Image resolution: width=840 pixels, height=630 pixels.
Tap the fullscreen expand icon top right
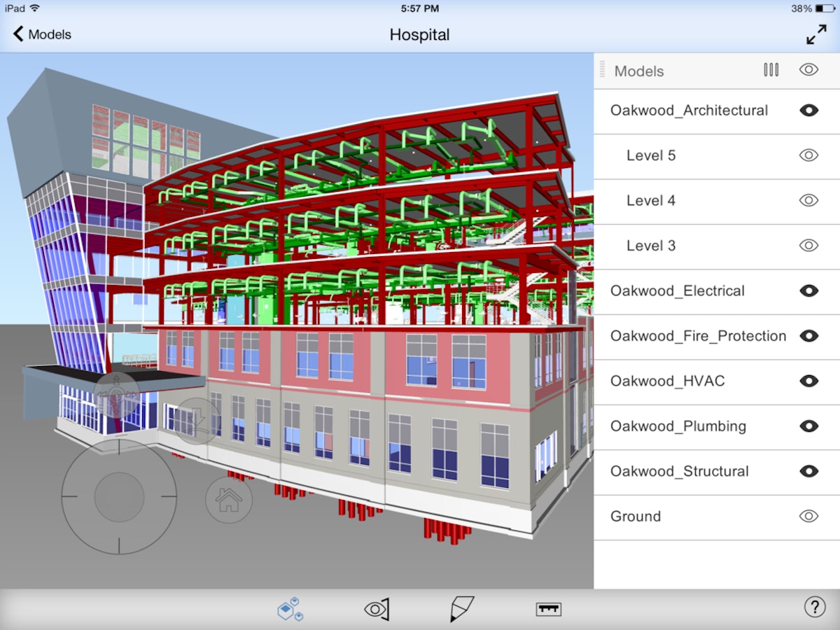click(816, 33)
